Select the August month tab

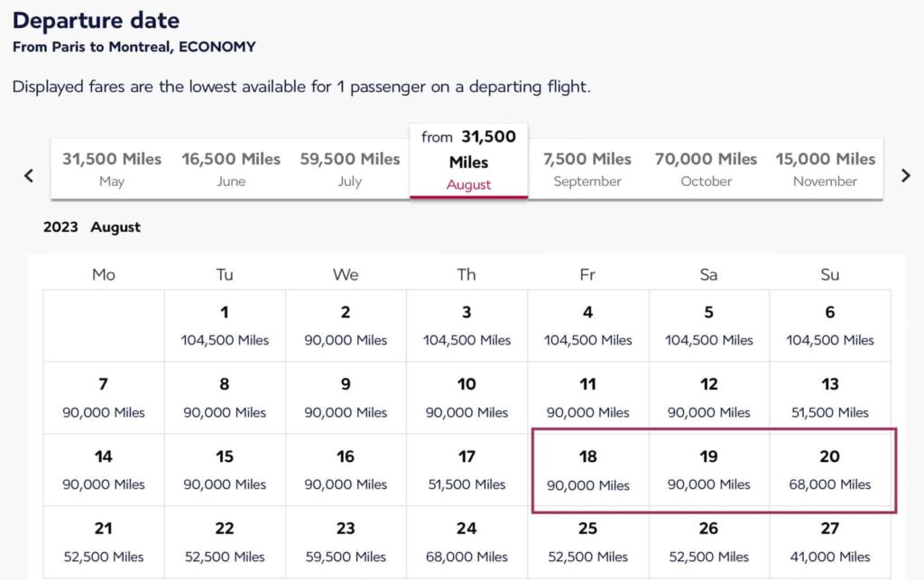pyautogui.click(x=468, y=161)
